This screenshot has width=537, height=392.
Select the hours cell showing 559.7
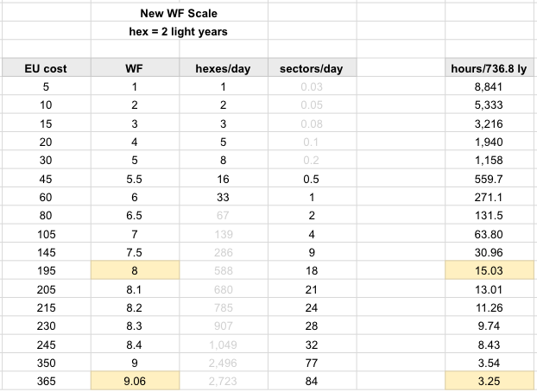[x=490, y=179]
